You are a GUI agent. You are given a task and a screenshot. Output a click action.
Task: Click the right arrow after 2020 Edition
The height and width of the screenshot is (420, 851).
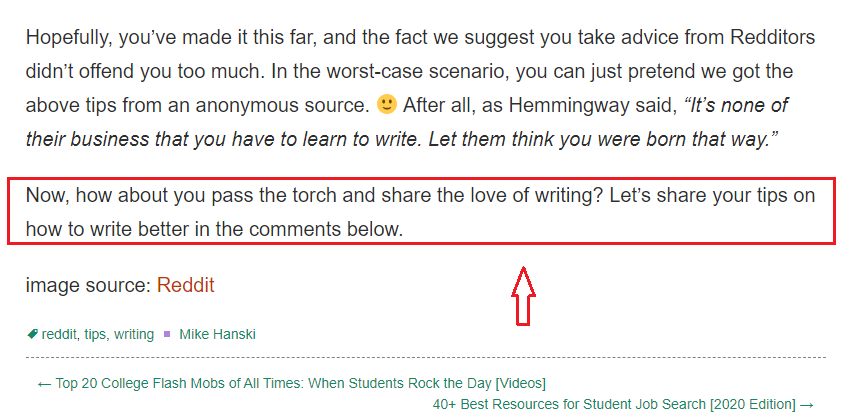pyautogui.click(x=807, y=405)
